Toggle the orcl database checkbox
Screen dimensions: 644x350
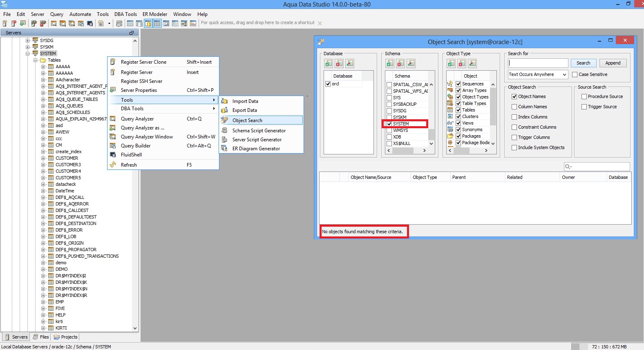click(x=328, y=84)
